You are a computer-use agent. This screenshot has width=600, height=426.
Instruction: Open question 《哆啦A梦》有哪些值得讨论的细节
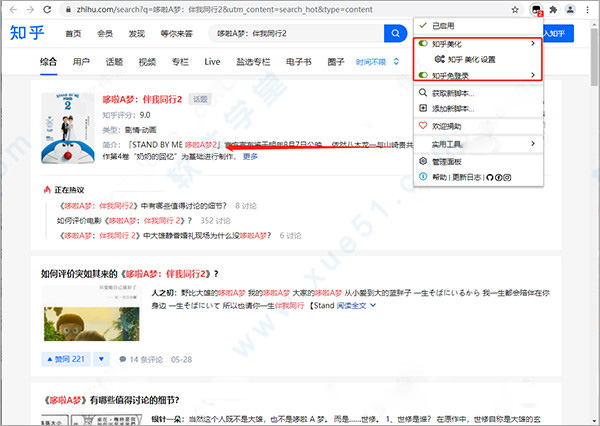pyautogui.click(x=110, y=400)
